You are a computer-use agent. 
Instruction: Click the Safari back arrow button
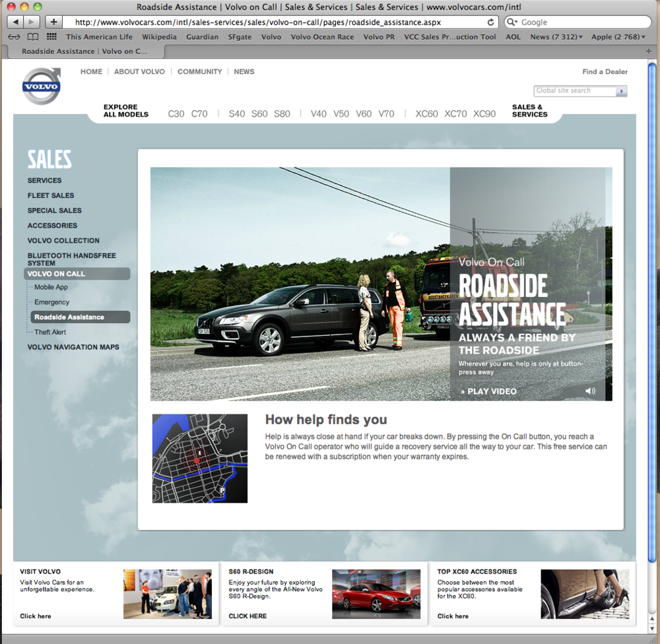[x=15, y=22]
